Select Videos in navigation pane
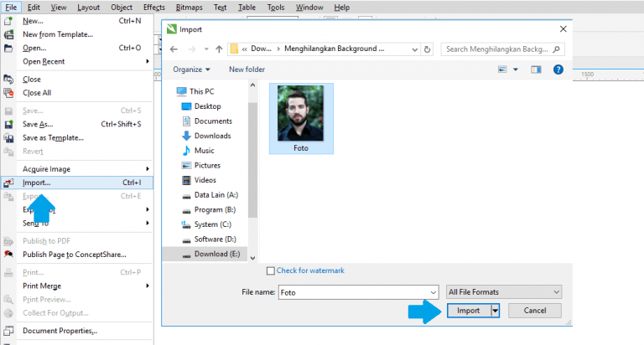Screen dimensions: 644x345 point(199,180)
